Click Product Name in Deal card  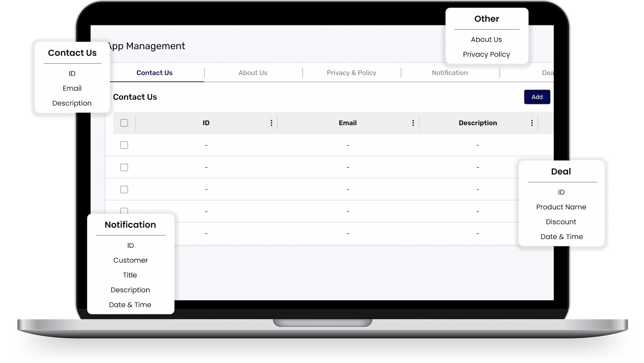(561, 207)
